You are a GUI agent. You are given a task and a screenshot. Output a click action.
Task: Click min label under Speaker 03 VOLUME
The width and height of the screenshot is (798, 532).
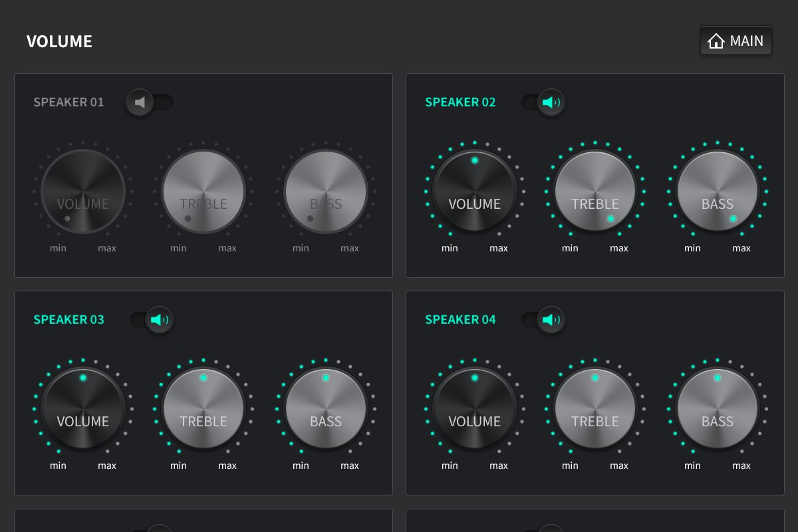pyautogui.click(x=59, y=465)
